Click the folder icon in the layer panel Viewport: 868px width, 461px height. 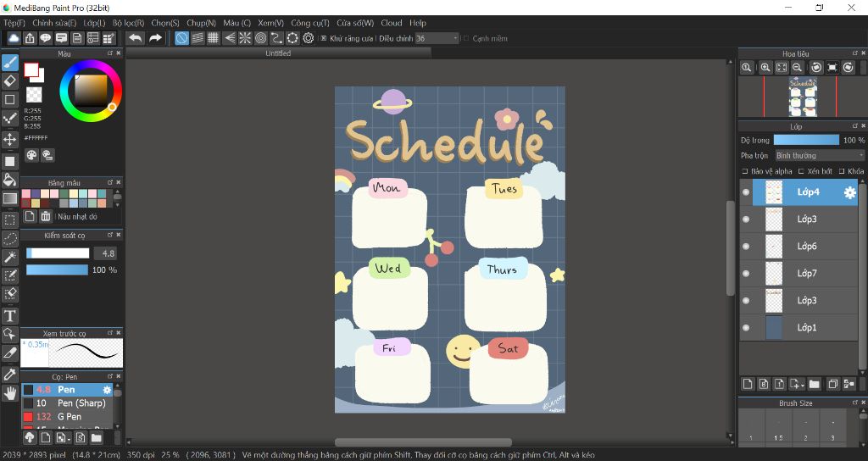click(815, 384)
